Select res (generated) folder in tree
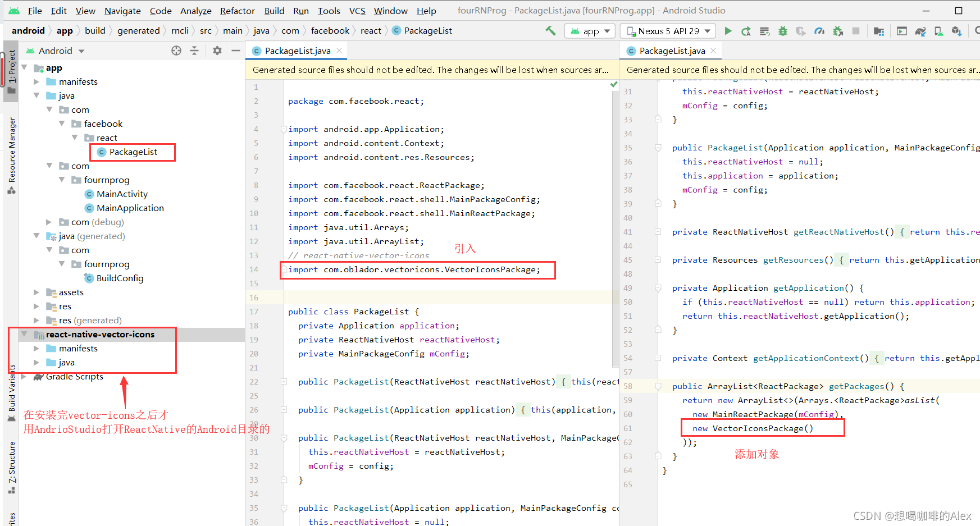The height and width of the screenshot is (526, 980). pos(84,320)
